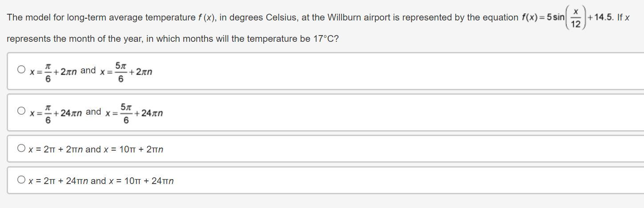644x208 pixels.
Task: Click the word 'and' in the first answer
Action: [x=88, y=70]
